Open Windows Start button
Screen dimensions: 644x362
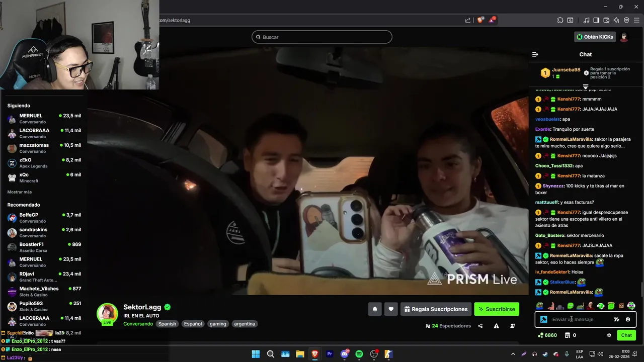coord(256,354)
